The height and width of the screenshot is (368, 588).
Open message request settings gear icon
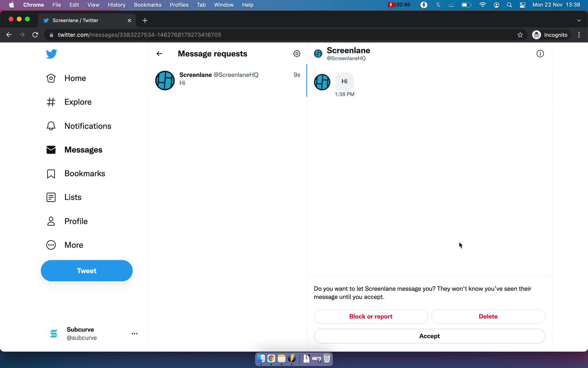point(297,53)
